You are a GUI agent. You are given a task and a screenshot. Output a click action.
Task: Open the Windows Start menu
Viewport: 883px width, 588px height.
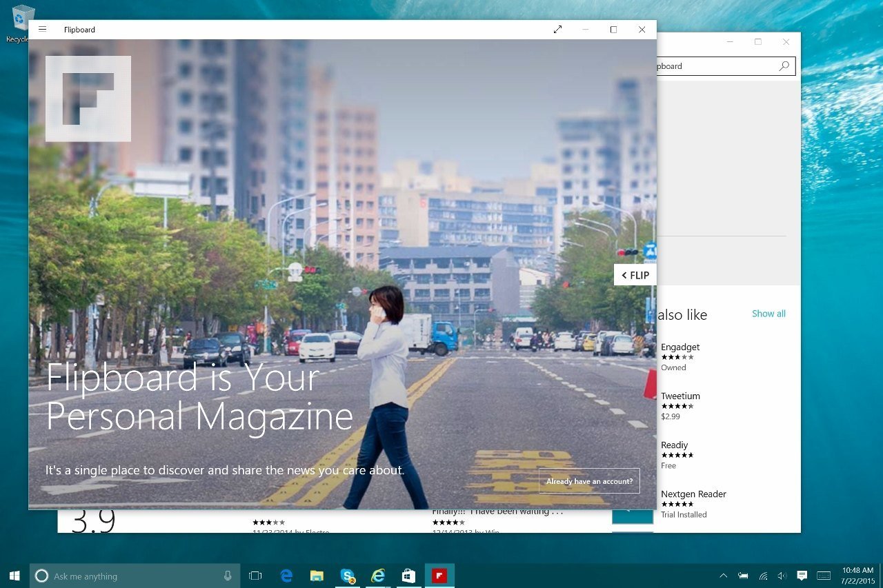click(x=14, y=576)
